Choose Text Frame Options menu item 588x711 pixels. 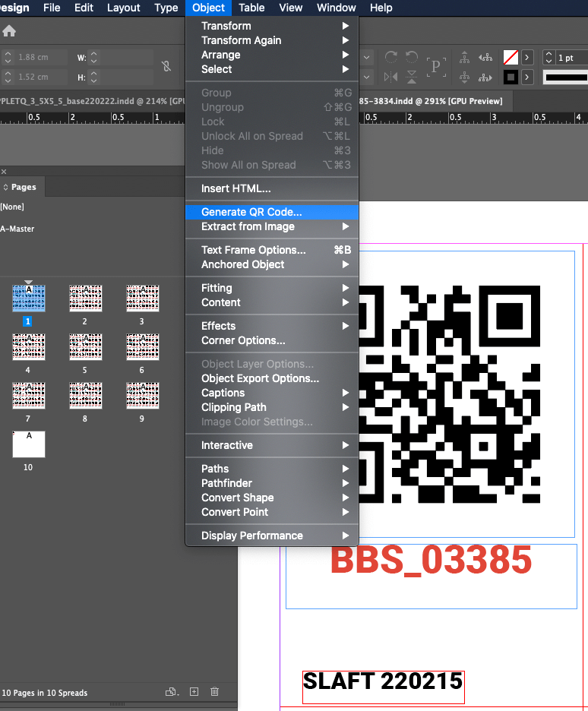272,250
